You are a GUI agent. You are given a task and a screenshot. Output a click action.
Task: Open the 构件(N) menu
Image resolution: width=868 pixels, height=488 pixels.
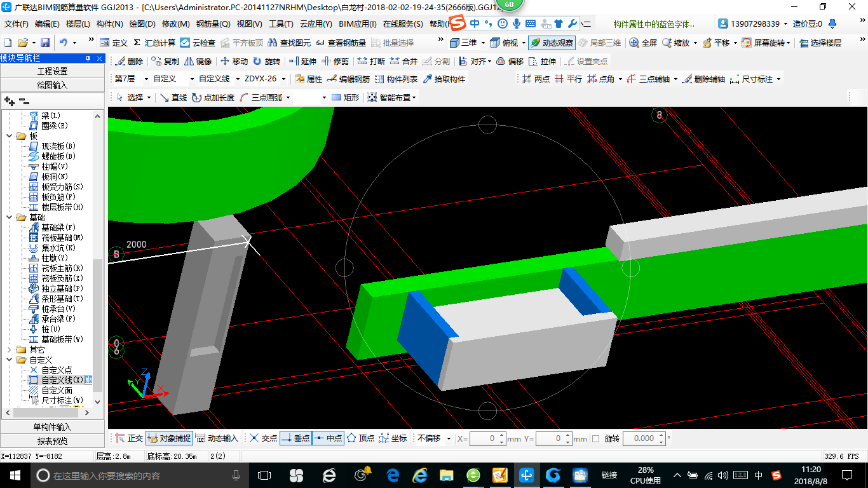(110, 24)
